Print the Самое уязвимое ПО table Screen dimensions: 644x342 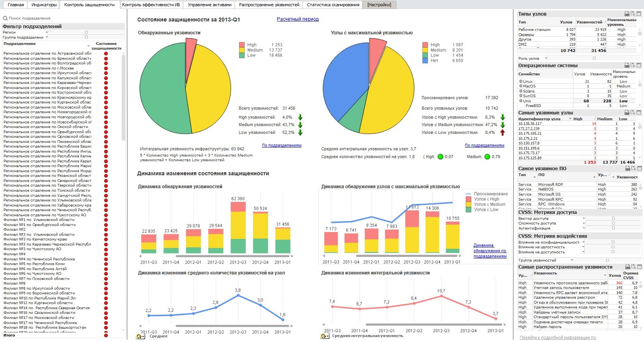click(628, 168)
